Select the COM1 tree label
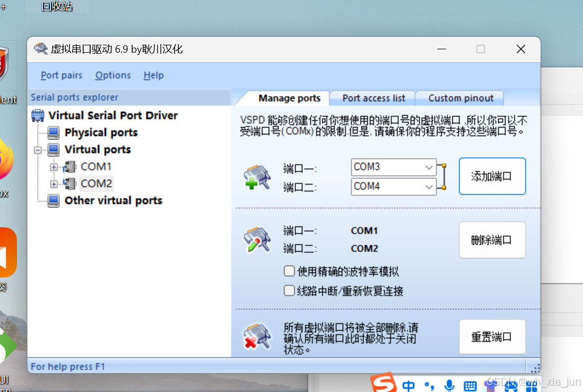 pos(96,167)
